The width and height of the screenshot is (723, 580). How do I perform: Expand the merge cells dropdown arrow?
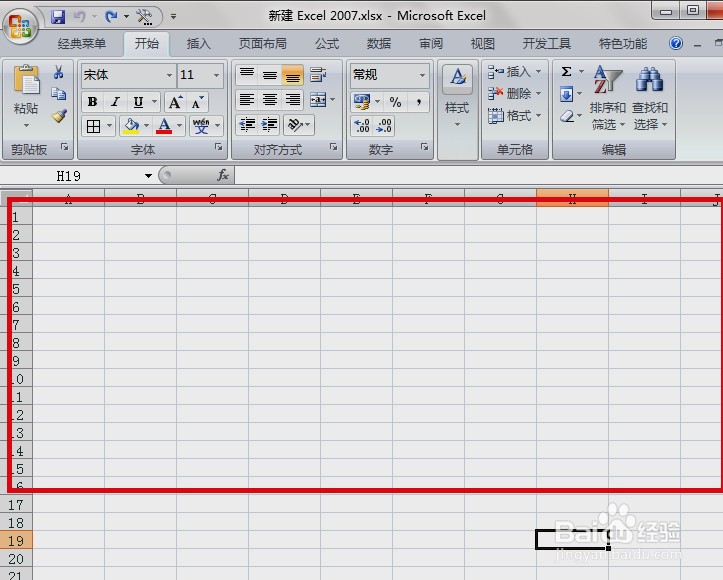click(332, 100)
